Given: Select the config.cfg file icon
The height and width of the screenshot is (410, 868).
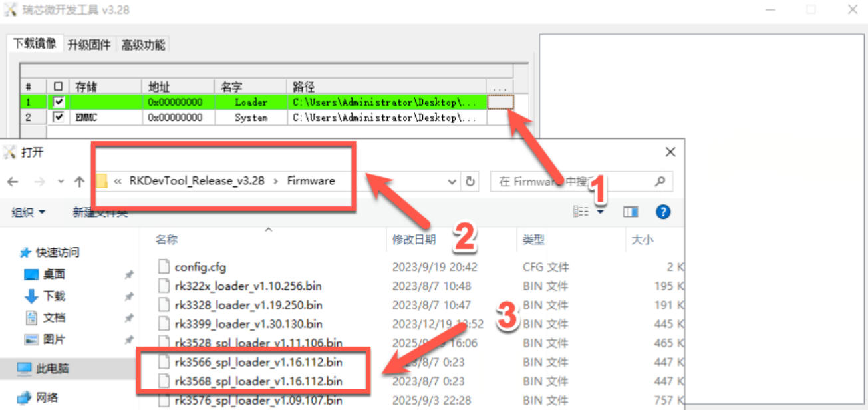Looking at the screenshot, I should (x=164, y=267).
